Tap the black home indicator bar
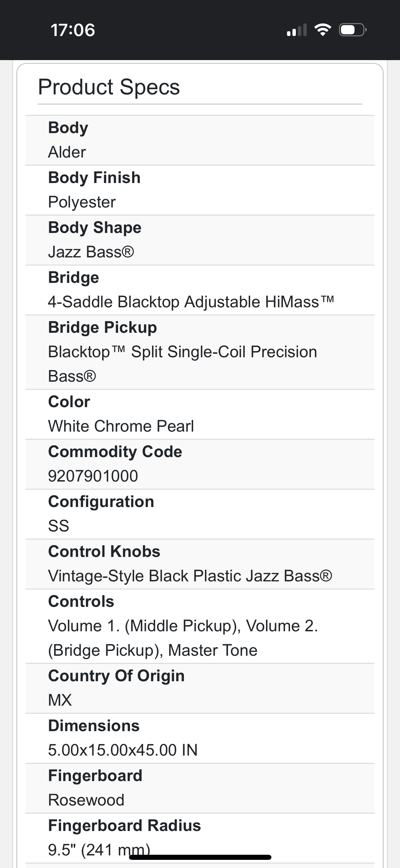 [200, 857]
